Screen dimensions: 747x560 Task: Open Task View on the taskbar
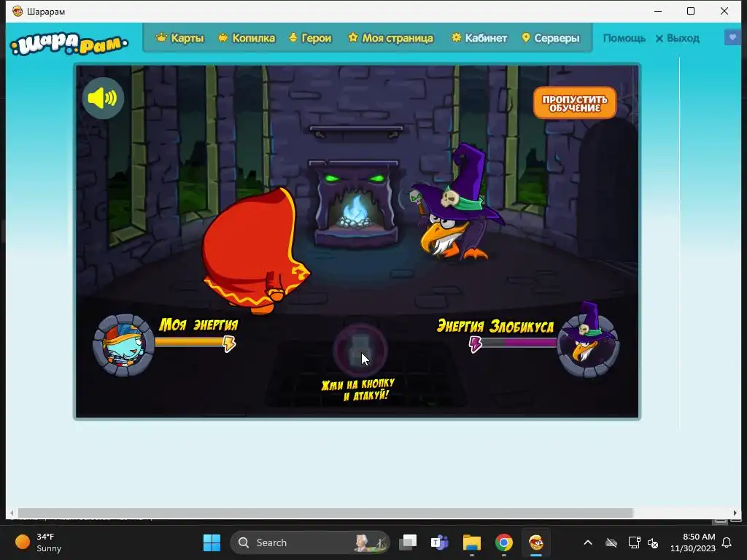[x=408, y=542]
